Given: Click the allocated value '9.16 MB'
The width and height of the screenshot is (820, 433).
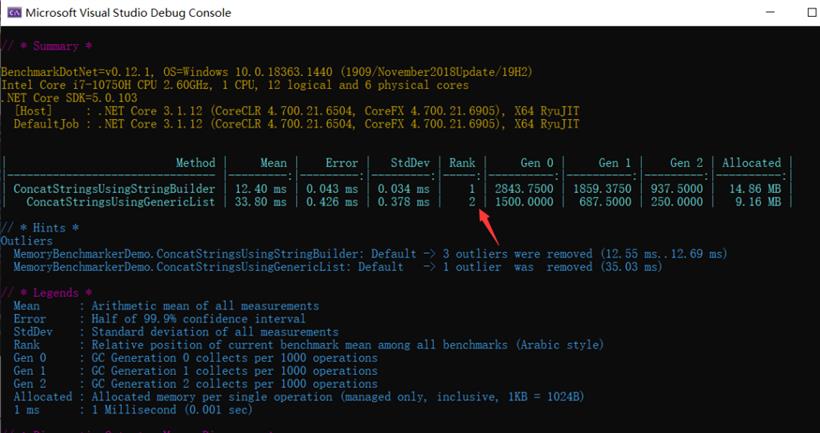Looking at the screenshot, I should tap(758, 202).
